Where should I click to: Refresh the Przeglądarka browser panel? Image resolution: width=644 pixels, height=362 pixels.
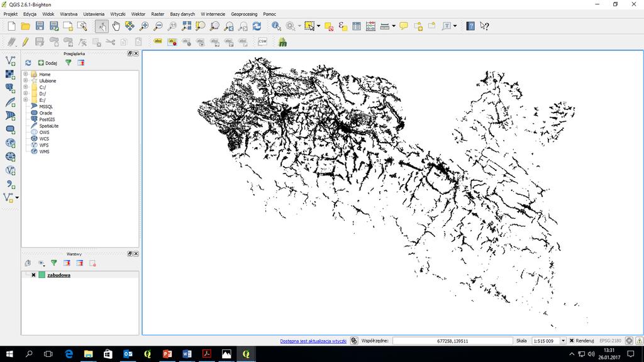pos(28,63)
